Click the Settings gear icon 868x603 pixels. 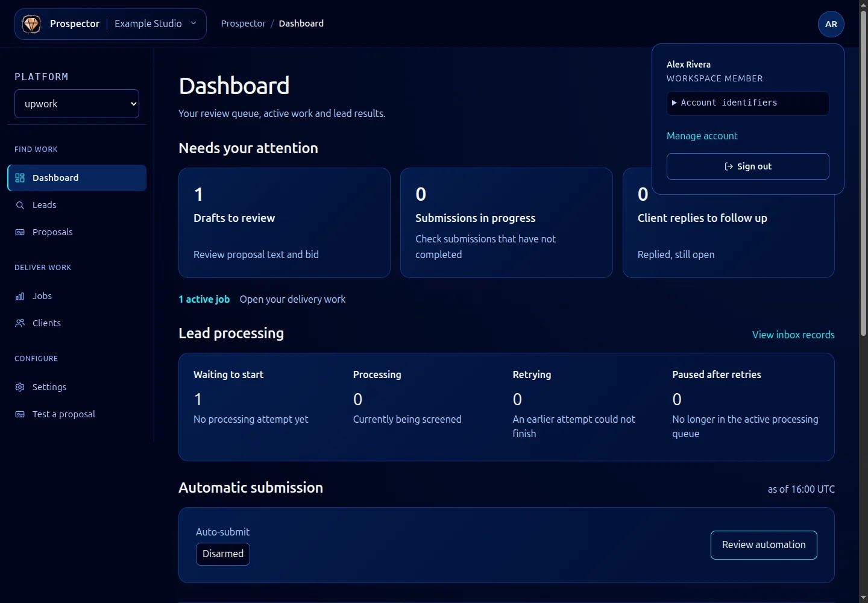coord(20,387)
